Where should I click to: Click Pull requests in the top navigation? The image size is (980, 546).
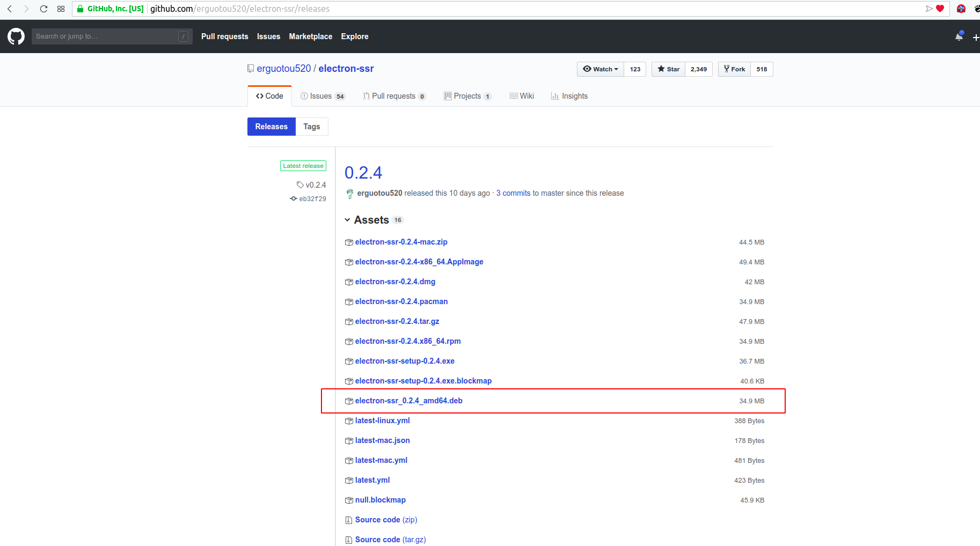coord(225,36)
